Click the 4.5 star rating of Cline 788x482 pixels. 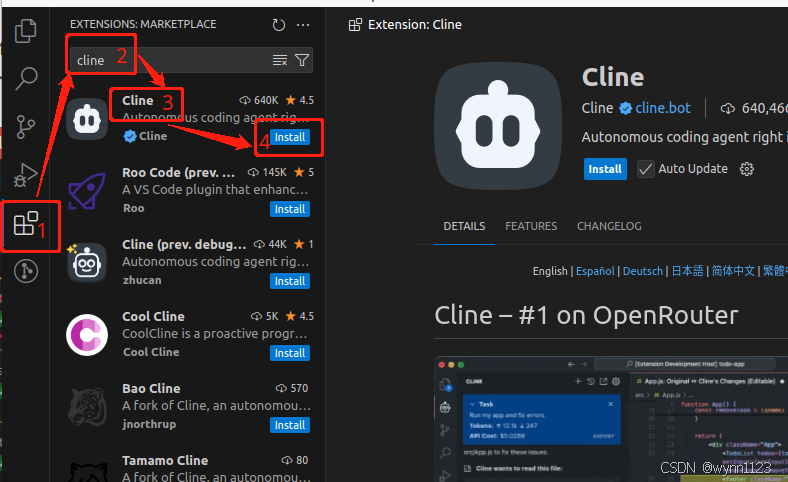[300, 101]
